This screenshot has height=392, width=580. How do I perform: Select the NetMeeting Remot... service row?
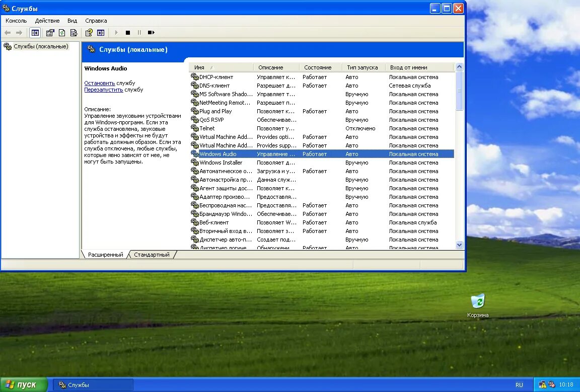322,103
